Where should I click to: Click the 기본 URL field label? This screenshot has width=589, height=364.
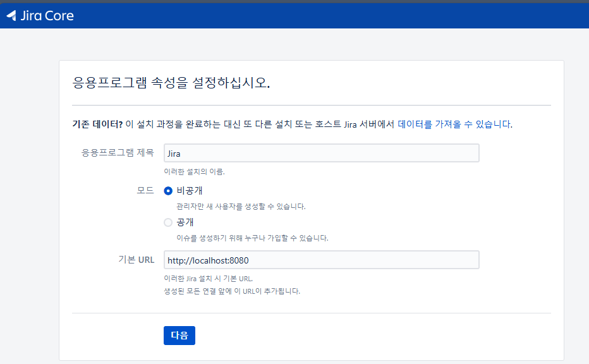pyautogui.click(x=135, y=260)
